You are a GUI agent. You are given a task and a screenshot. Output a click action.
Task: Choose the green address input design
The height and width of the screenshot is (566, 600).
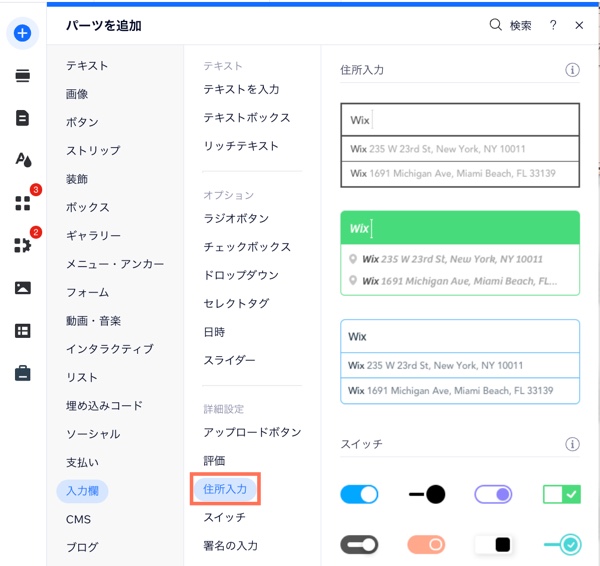coord(460,253)
